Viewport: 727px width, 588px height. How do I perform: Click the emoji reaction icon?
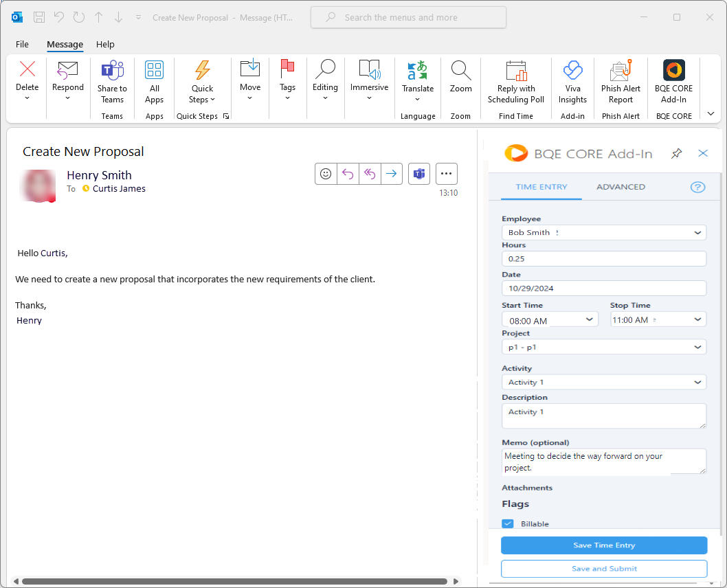pyautogui.click(x=326, y=174)
